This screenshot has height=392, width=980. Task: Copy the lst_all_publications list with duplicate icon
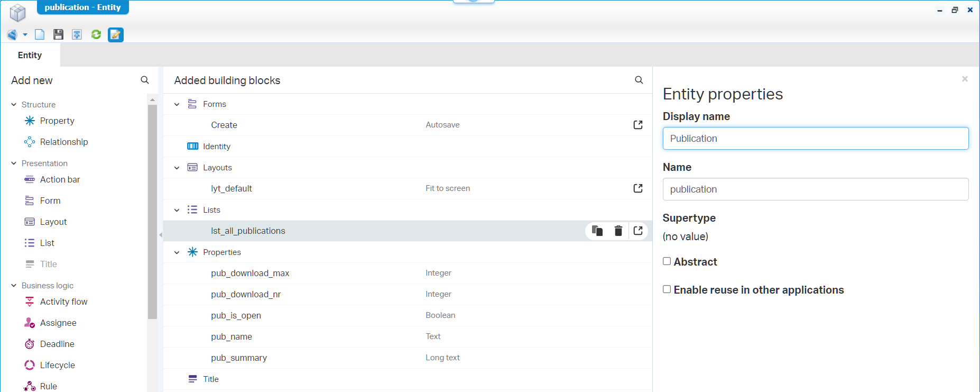(597, 231)
